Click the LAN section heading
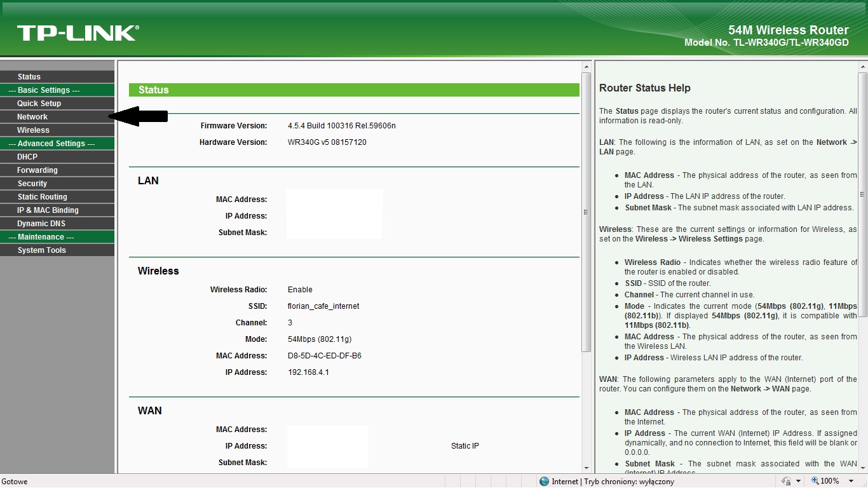Viewport: 868px width, 488px height. pos(148,181)
